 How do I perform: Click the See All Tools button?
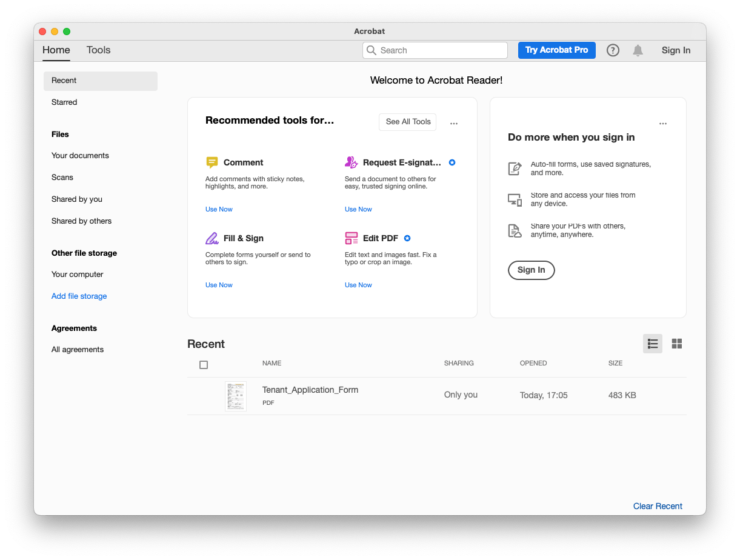click(408, 122)
